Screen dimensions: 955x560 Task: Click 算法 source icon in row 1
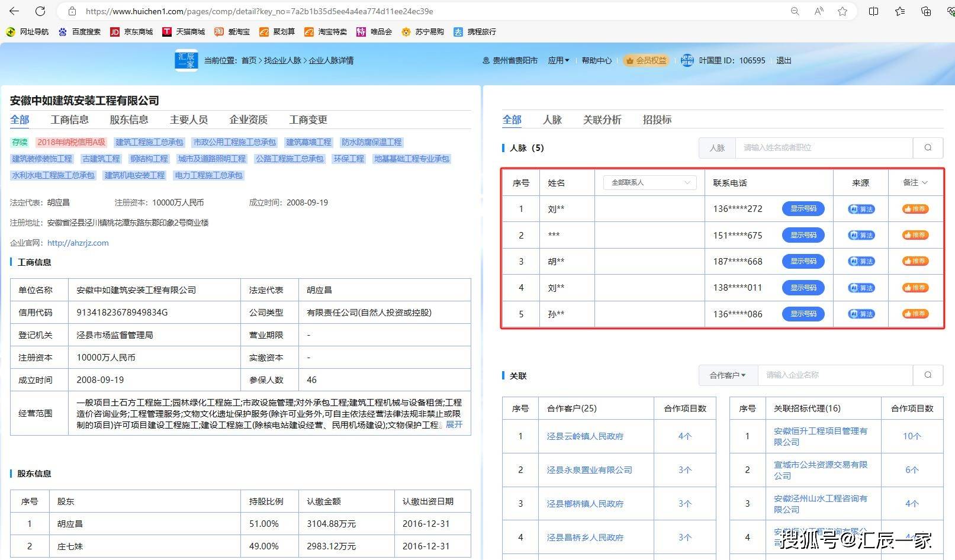861,209
